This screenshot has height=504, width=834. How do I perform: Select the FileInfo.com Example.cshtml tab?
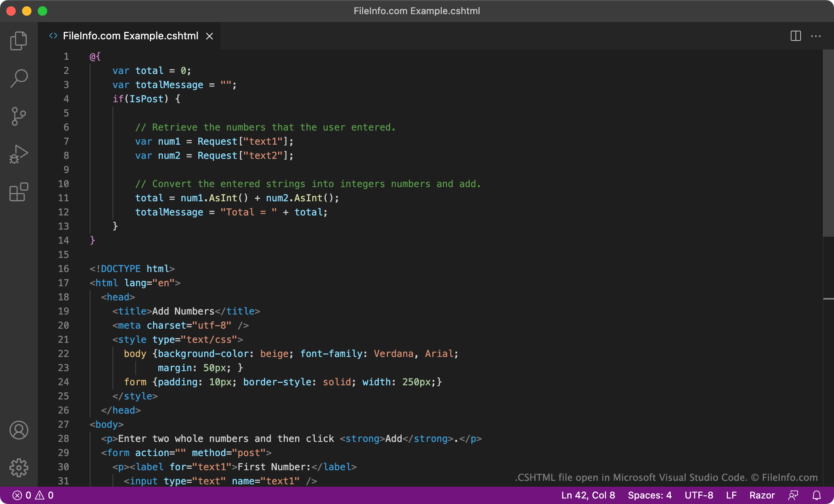click(x=130, y=36)
